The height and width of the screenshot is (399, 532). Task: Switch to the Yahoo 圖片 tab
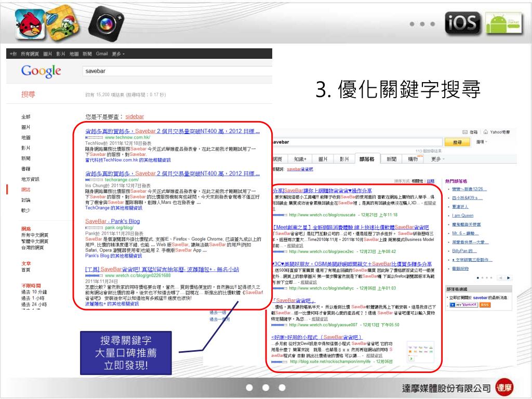323,159
